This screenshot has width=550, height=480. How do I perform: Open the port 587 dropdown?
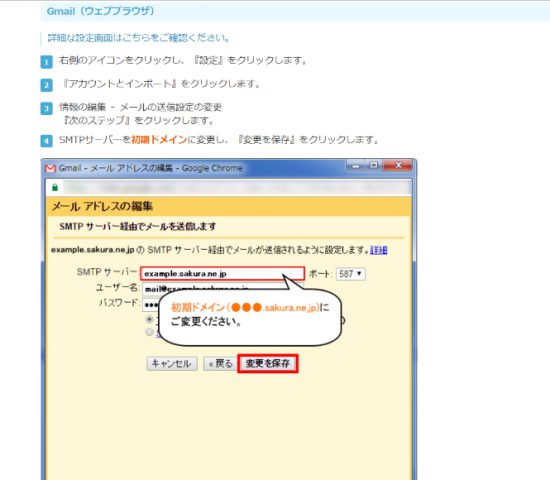click(350, 274)
